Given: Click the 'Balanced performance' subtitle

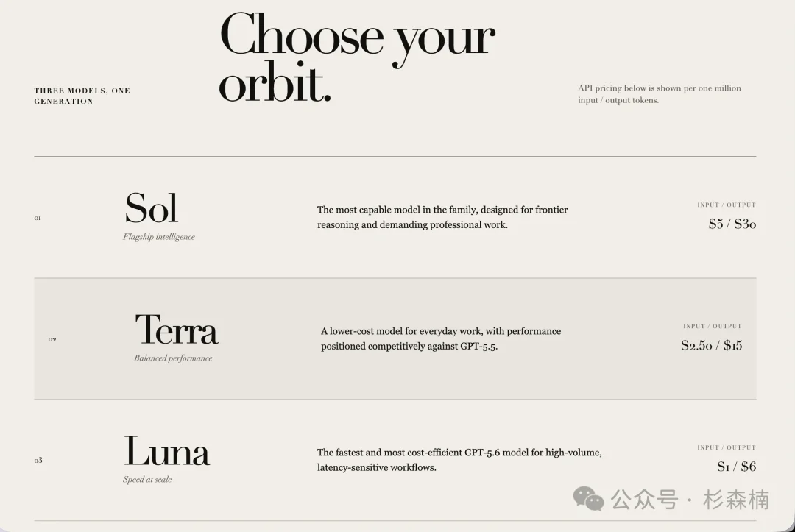Looking at the screenshot, I should [173, 358].
